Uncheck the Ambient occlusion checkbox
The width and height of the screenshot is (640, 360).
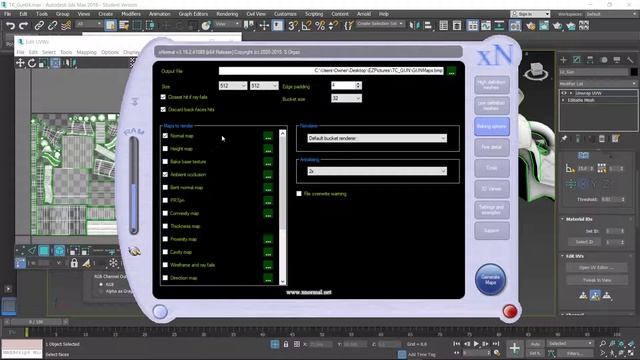[165, 174]
